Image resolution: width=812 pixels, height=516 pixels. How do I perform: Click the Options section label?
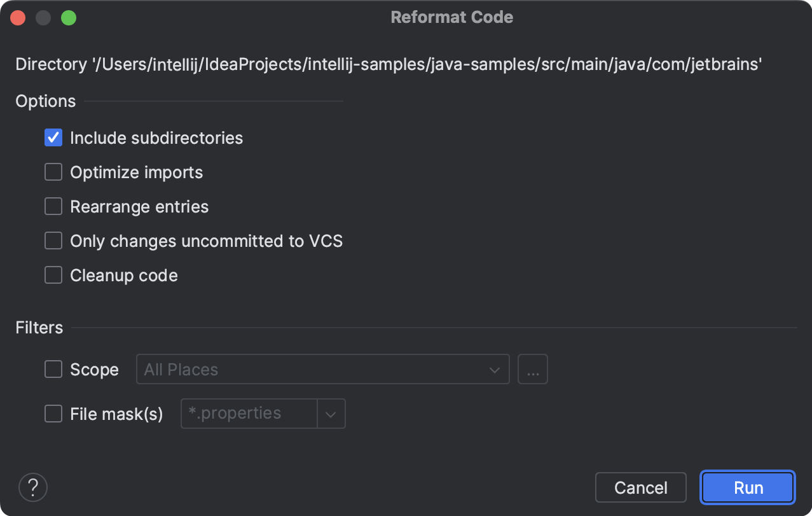coord(45,101)
